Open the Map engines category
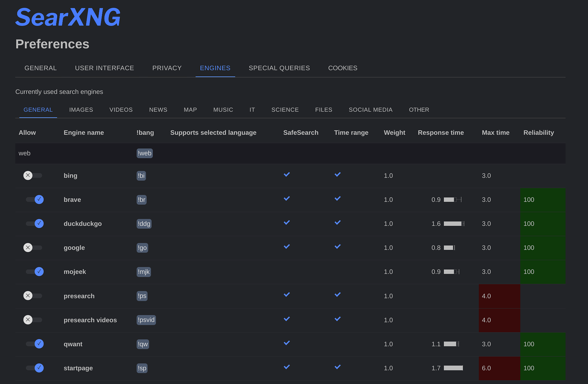588x384 pixels. 190,110
